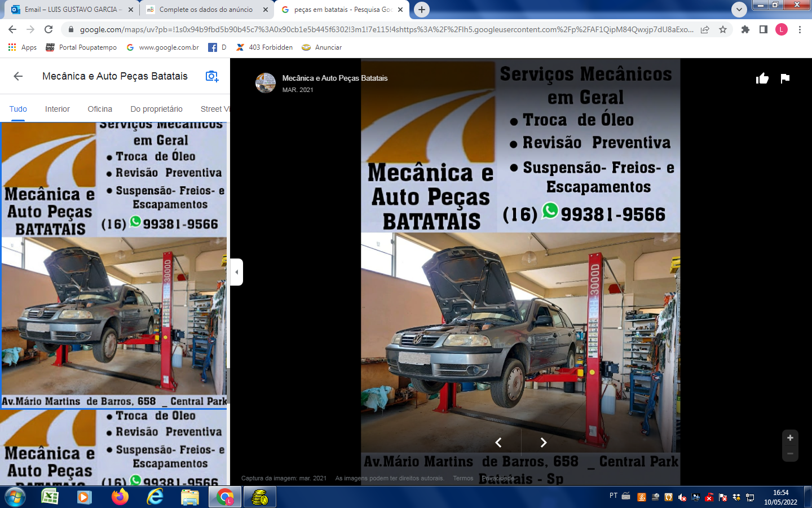Open the Facebook D bookmark
This screenshot has height=508, width=812.
click(x=217, y=47)
